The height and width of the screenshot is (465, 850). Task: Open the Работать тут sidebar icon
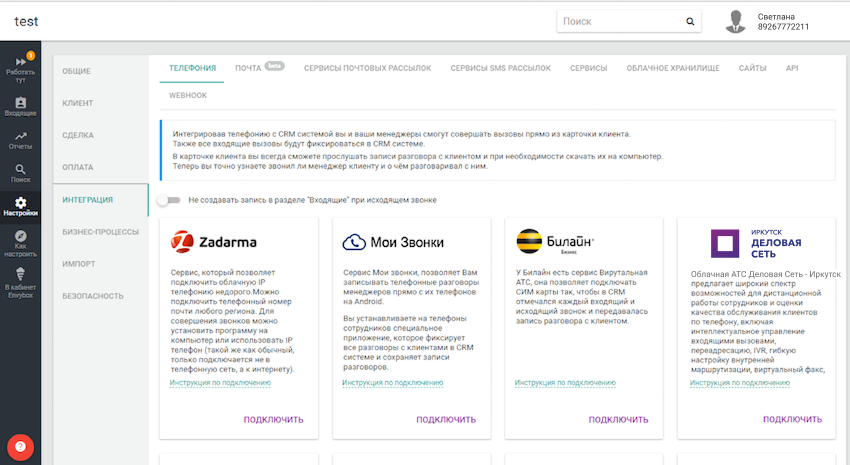(x=20, y=66)
